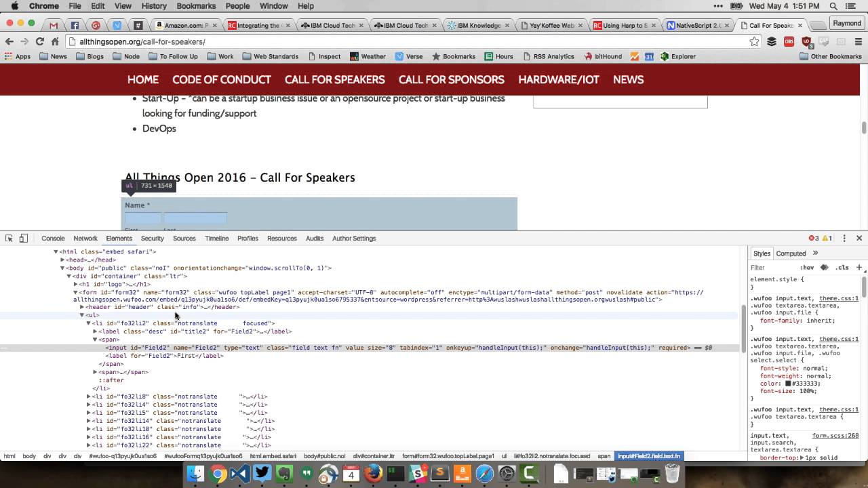
Task: Open the pinned Gmail tab
Action: tap(54, 25)
